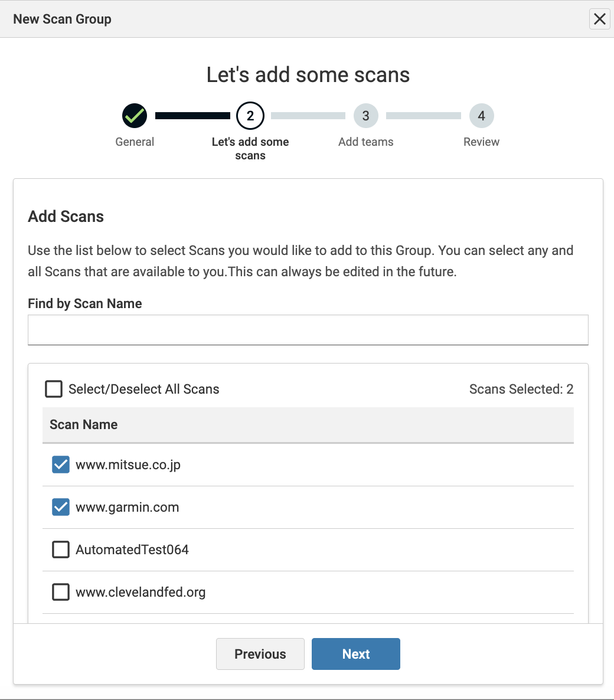The width and height of the screenshot is (614, 700).
Task: Check the AutomatedTest064 scan
Action: click(61, 549)
